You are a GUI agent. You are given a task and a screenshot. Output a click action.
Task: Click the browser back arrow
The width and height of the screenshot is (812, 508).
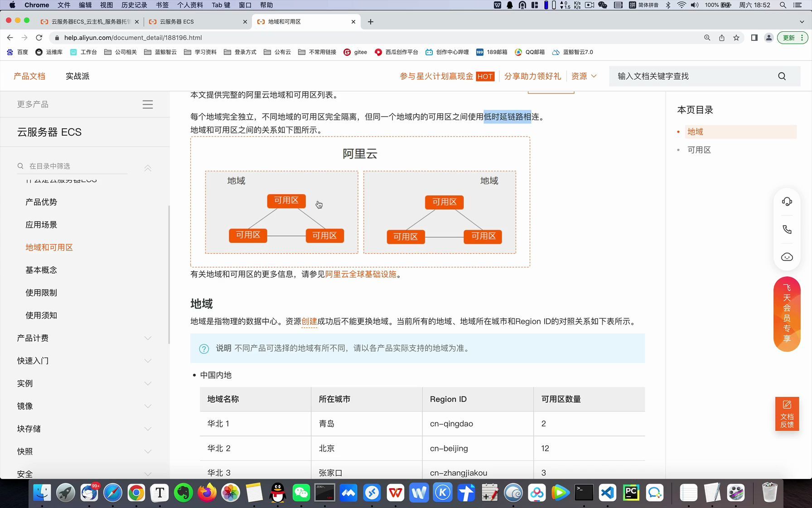[10, 38]
